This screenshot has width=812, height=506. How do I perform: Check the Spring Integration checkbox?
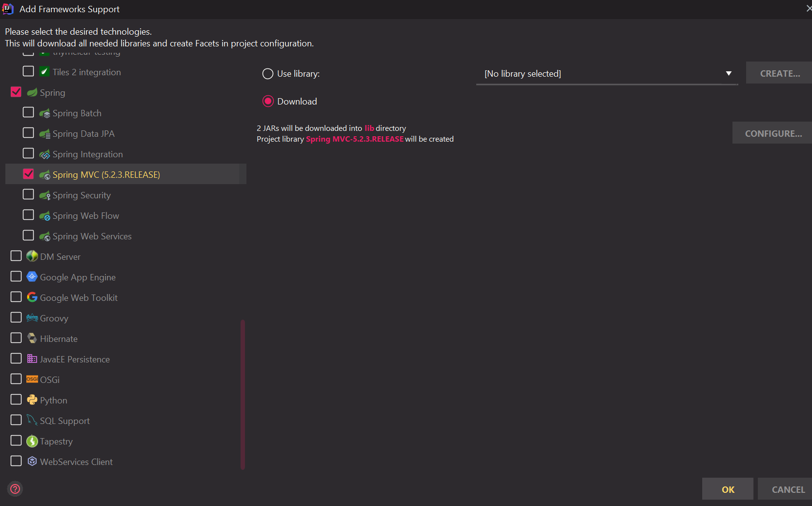28,153
